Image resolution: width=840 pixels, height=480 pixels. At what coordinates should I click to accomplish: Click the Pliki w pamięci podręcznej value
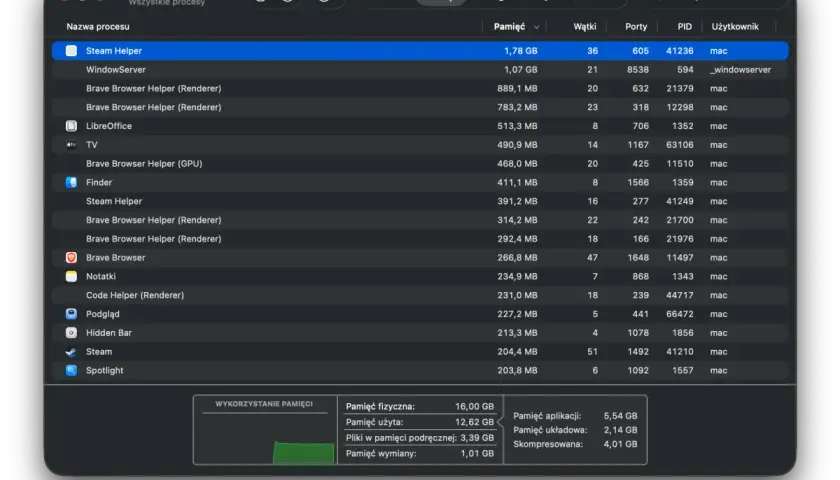(477, 438)
